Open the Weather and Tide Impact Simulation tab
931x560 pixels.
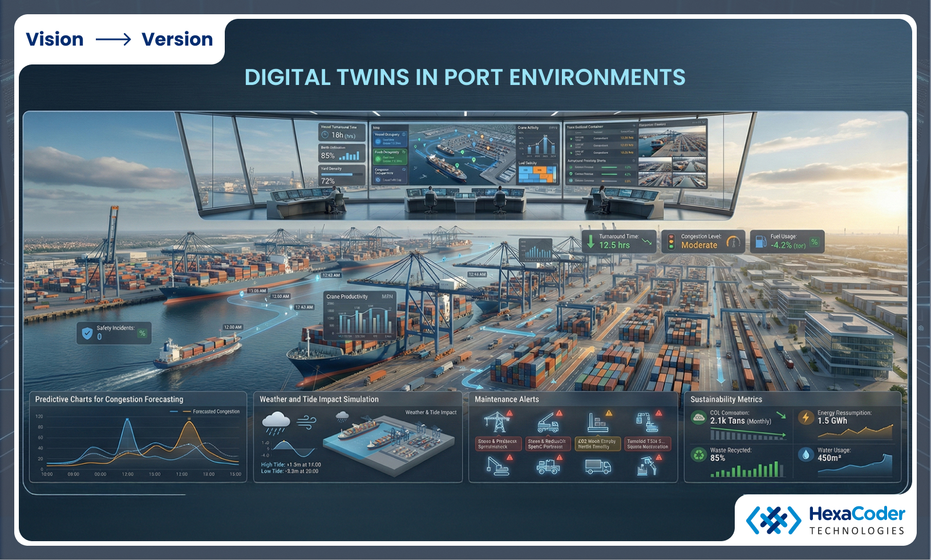[319, 399]
